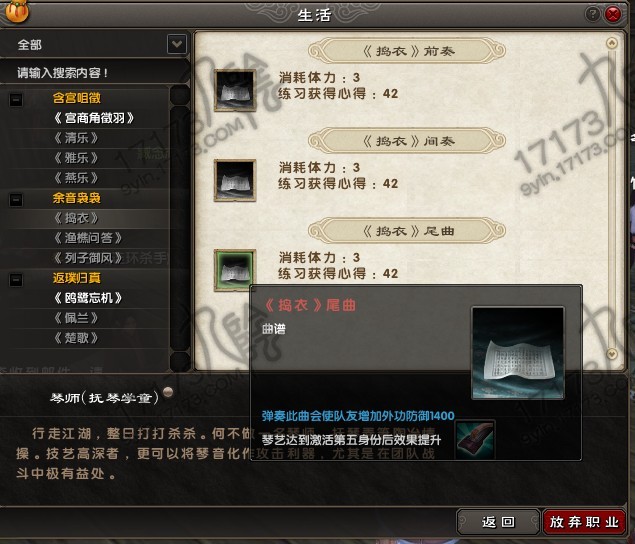Screen dimensions: 635x544
Task: Click the 返回 button
Action: pos(499,522)
